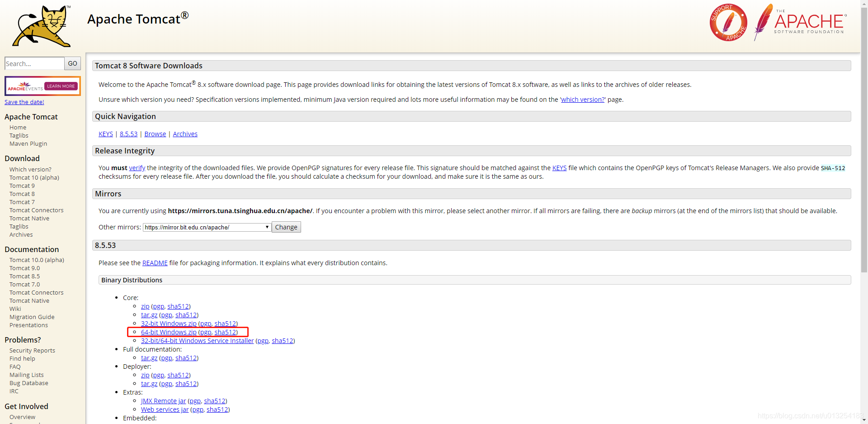Download the Web services jar
Image resolution: width=868 pixels, height=424 pixels.
(165, 410)
